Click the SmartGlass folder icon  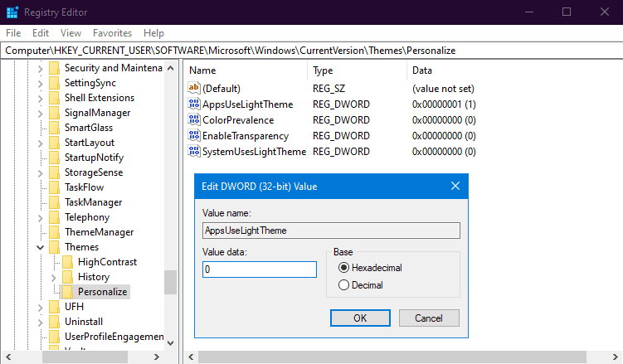(x=55, y=128)
